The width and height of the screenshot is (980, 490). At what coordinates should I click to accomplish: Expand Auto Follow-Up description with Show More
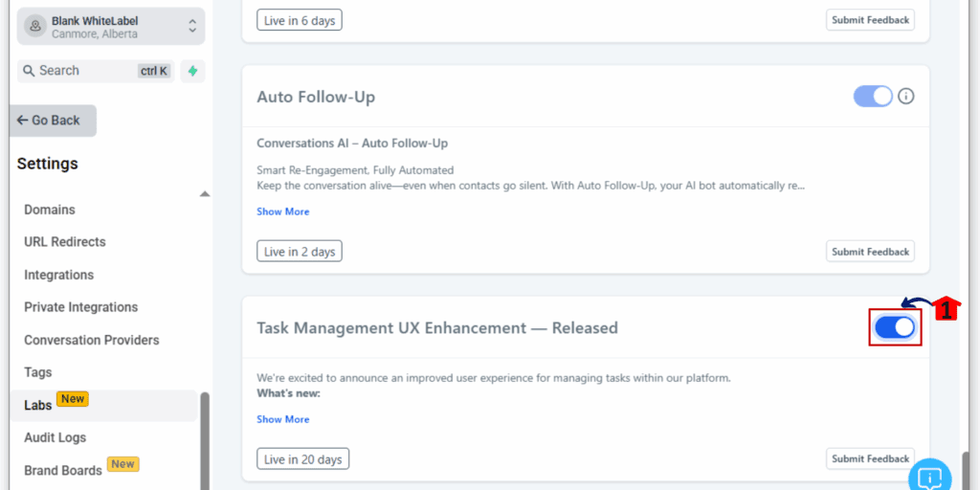coord(283,212)
